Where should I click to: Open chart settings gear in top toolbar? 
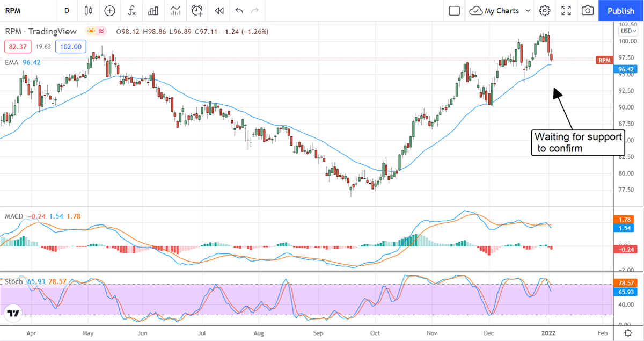(545, 11)
